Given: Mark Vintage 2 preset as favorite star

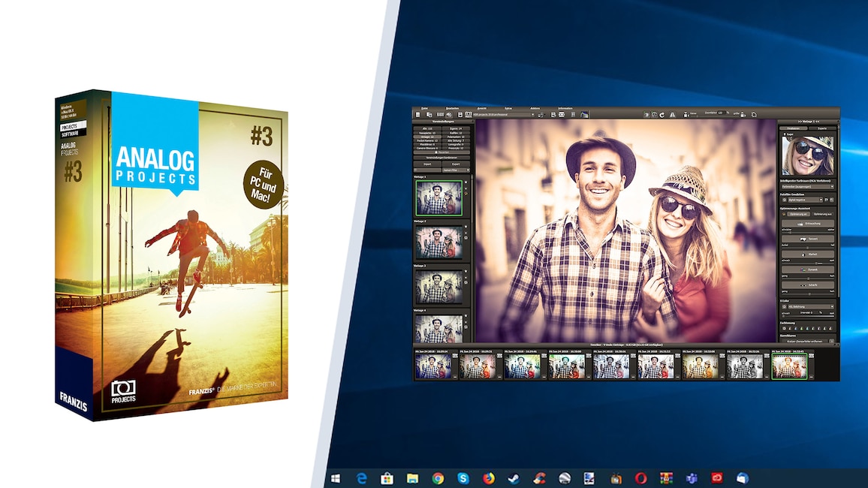Looking at the screenshot, I should pos(466,226).
